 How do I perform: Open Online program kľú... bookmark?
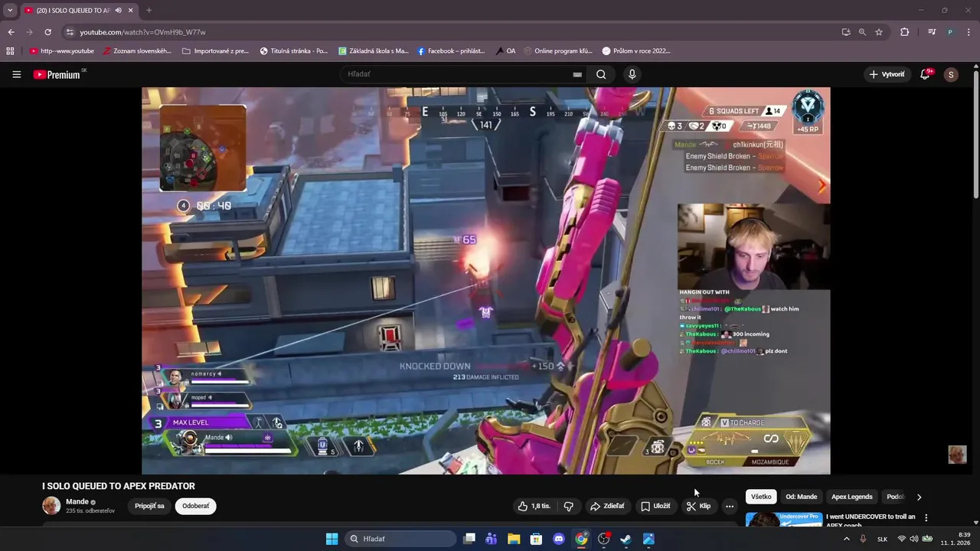click(x=558, y=51)
